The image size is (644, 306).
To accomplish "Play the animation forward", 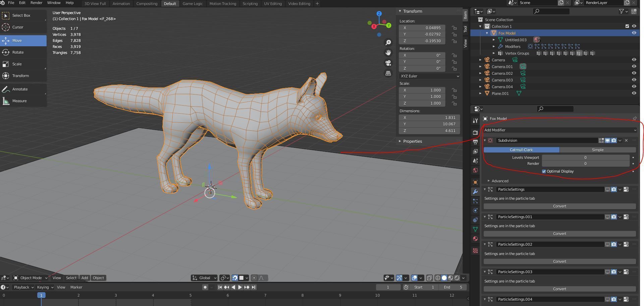I will (240, 287).
